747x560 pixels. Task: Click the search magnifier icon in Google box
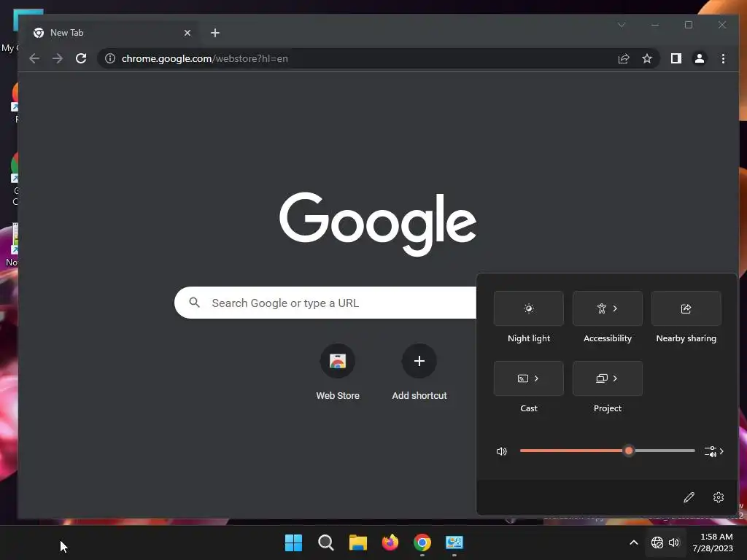coord(194,303)
